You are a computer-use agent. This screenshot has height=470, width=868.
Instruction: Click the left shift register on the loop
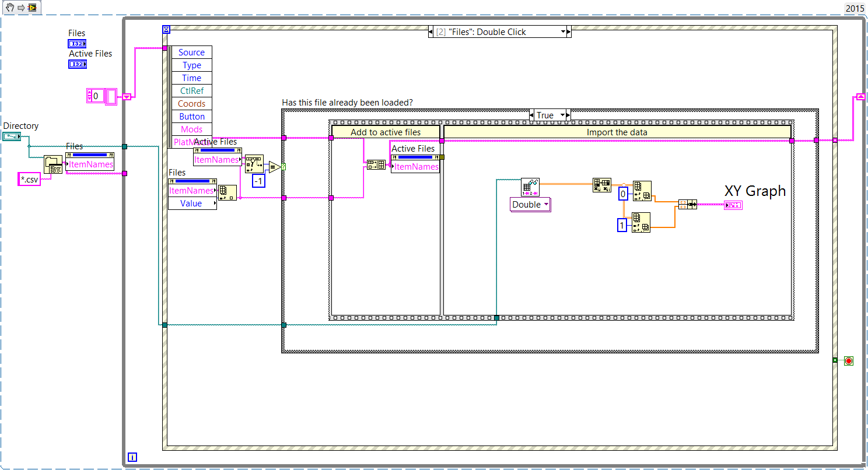pyautogui.click(x=127, y=96)
